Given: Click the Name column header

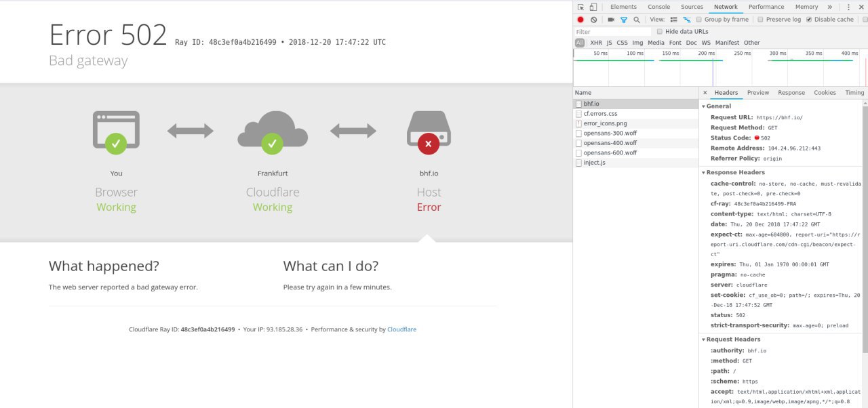Looking at the screenshot, I should 636,92.
